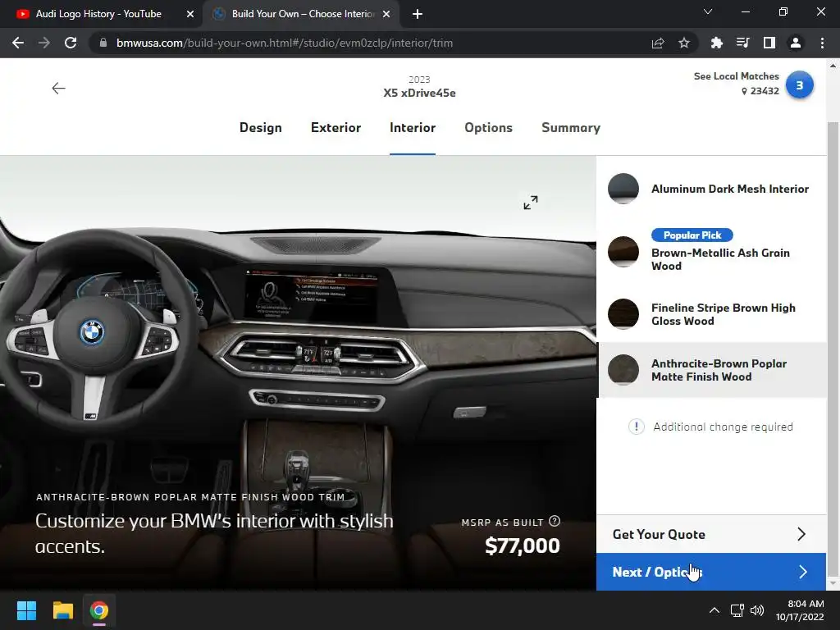This screenshot has width=840, height=630.
Task: Open the volume icon in system tray
Action: click(757, 610)
